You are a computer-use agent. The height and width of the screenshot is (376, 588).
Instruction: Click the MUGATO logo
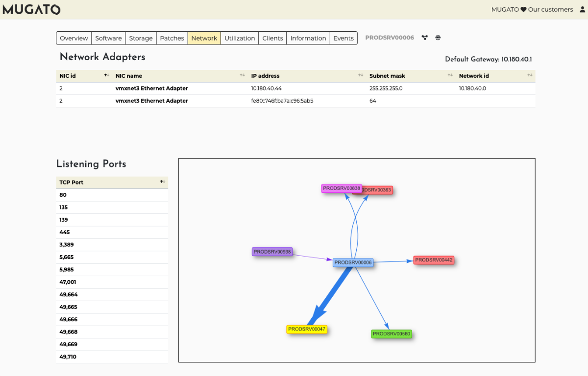[x=31, y=9]
